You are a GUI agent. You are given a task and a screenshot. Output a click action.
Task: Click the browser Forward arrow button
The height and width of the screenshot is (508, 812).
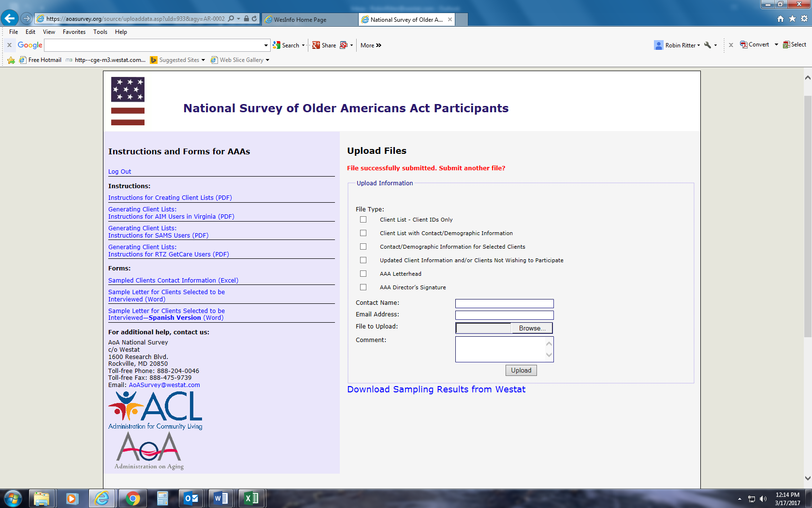27,19
